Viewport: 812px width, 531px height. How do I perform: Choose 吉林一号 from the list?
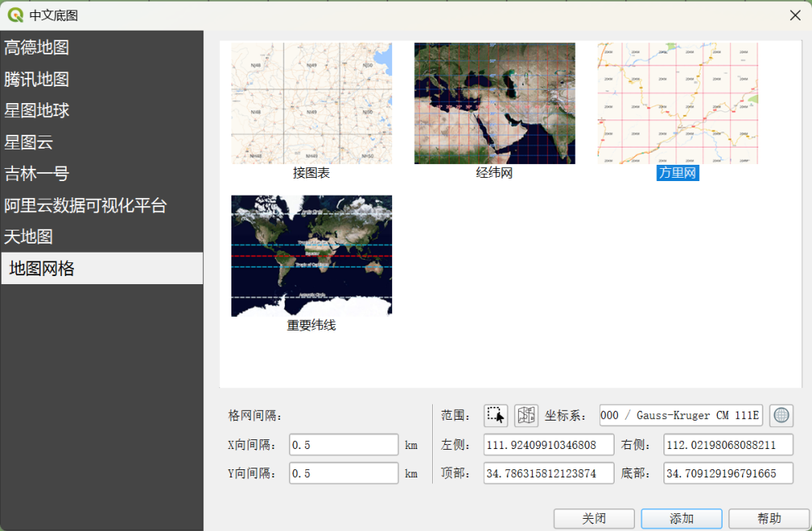tap(102, 174)
